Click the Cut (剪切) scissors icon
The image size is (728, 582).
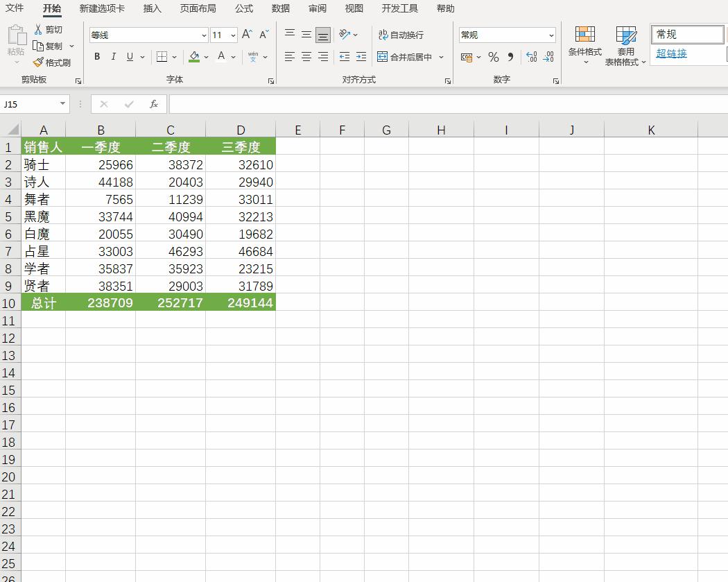(x=39, y=30)
